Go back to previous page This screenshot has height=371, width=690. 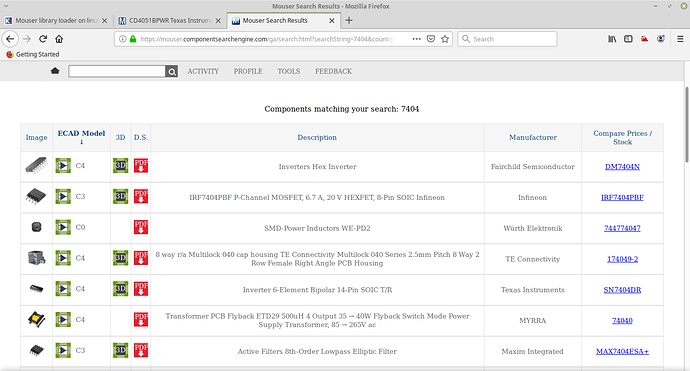(x=10, y=39)
